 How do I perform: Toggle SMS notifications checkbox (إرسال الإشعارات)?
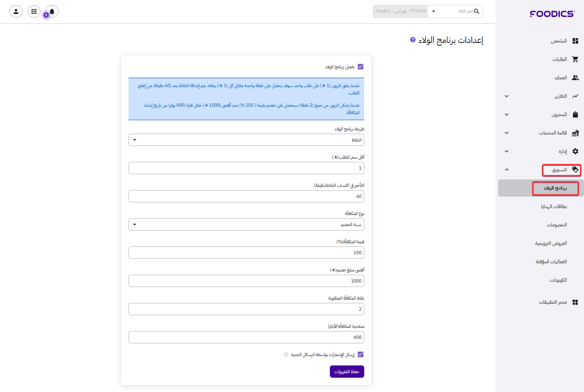click(x=361, y=354)
